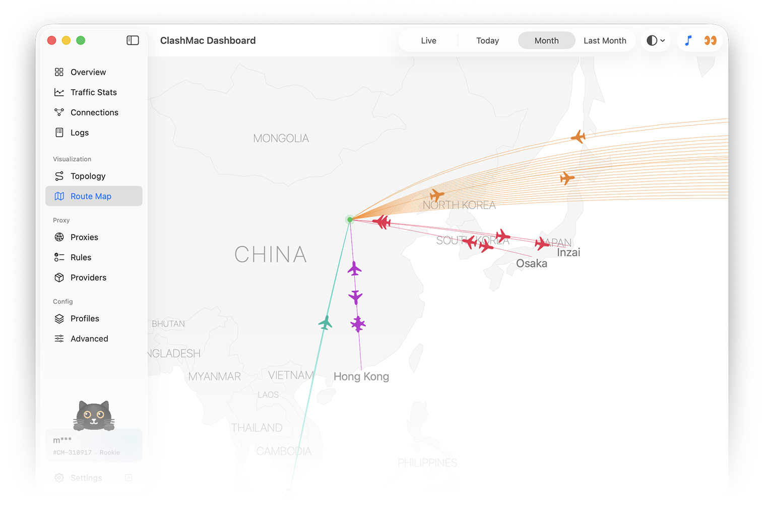Image resolution: width=764 pixels, height=532 pixels.
Task: Click the blue music note icon
Action: point(688,40)
